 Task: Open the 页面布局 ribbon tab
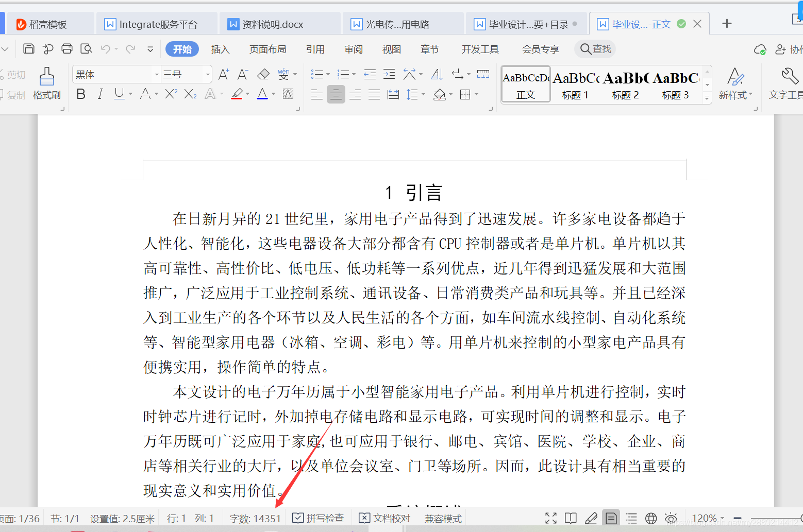[268, 49]
